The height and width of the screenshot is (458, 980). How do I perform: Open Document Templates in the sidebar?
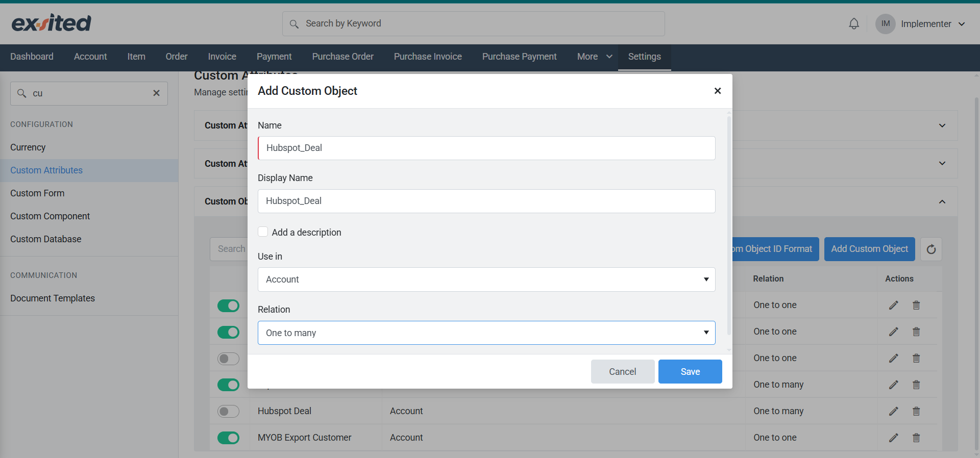click(x=53, y=298)
